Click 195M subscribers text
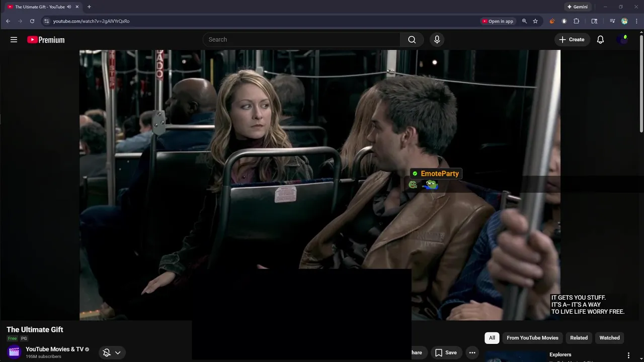 pos(43,356)
